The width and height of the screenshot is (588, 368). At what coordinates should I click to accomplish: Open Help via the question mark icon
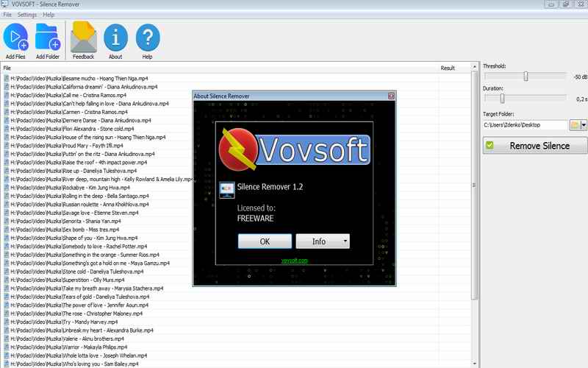[x=148, y=37]
